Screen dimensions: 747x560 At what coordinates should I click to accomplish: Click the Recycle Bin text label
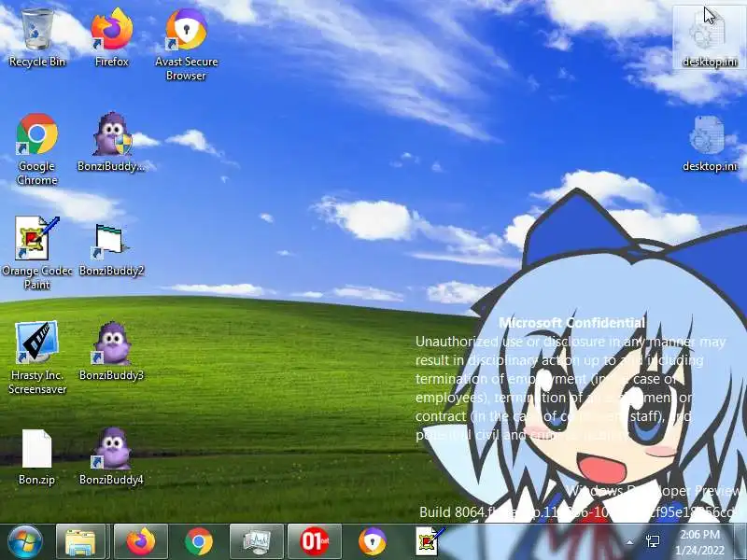point(37,62)
